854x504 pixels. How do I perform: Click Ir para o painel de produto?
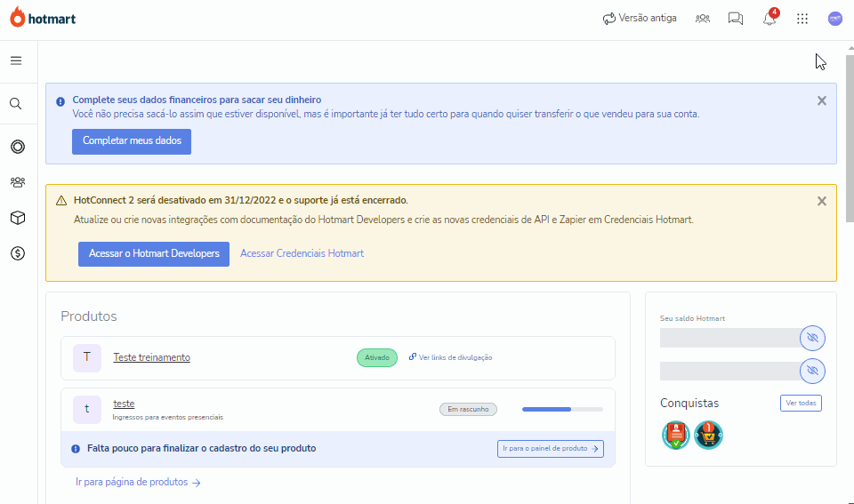tap(550, 449)
